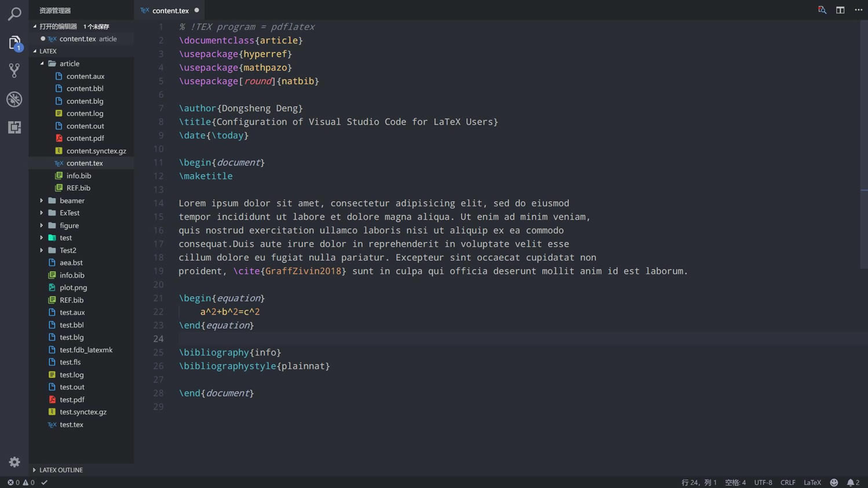Open the editor More Actions menu
The width and height of the screenshot is (868, 488).
858,10
